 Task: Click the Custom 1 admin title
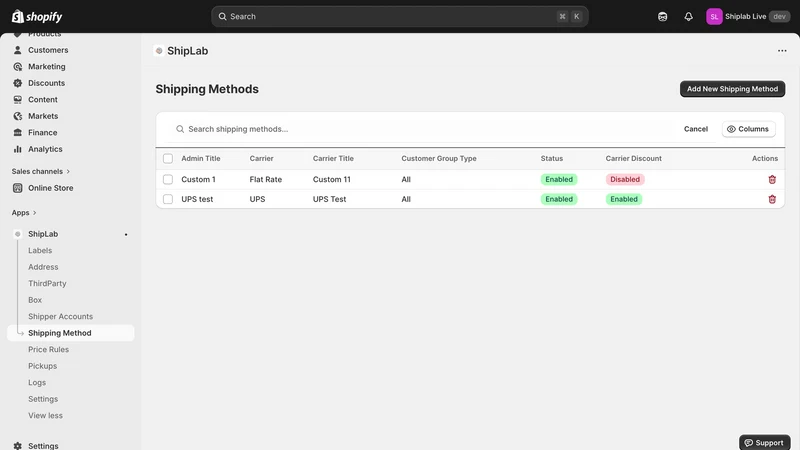[198, 179]
